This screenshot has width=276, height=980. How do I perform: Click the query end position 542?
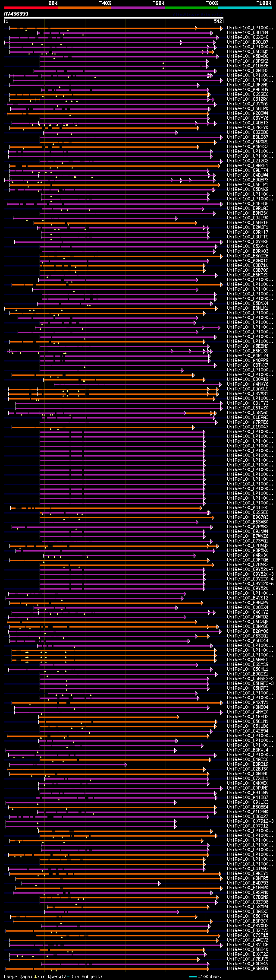coord(218,21)
